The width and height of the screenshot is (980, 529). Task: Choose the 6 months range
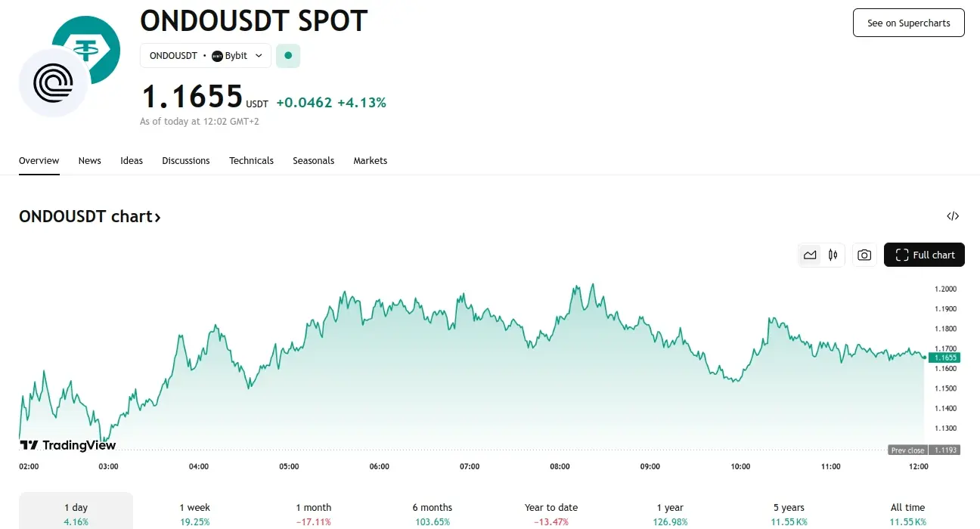(x=433, y=513)
